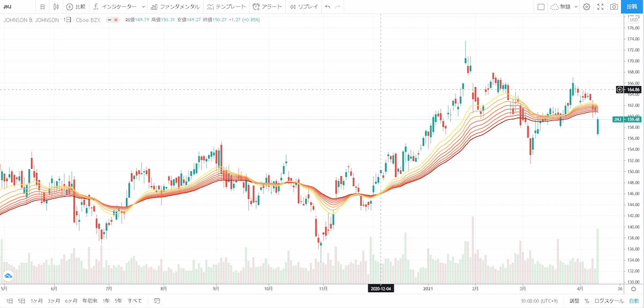Click the blue Publish (投稿) button
The image size is (644, 308).
point(632,7)
